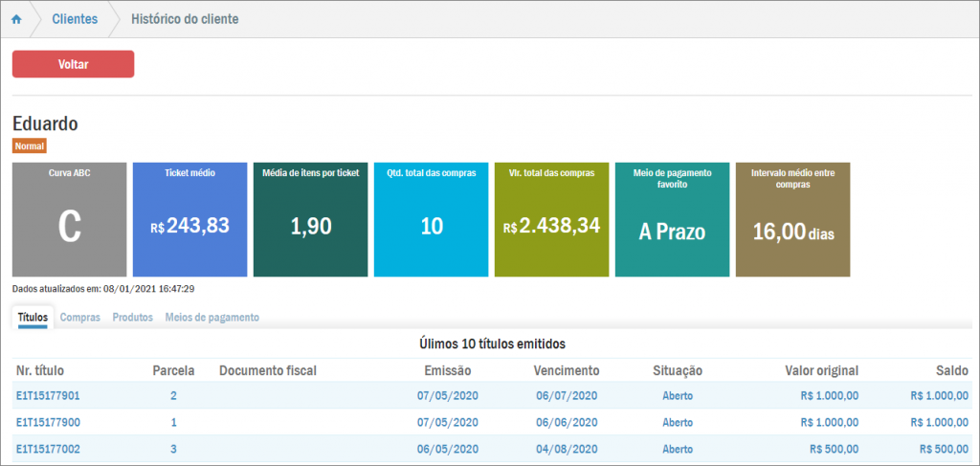Viewport: 980px width, 466px height.
Task: Select the Títulos tab
Action: pos(33,318)
